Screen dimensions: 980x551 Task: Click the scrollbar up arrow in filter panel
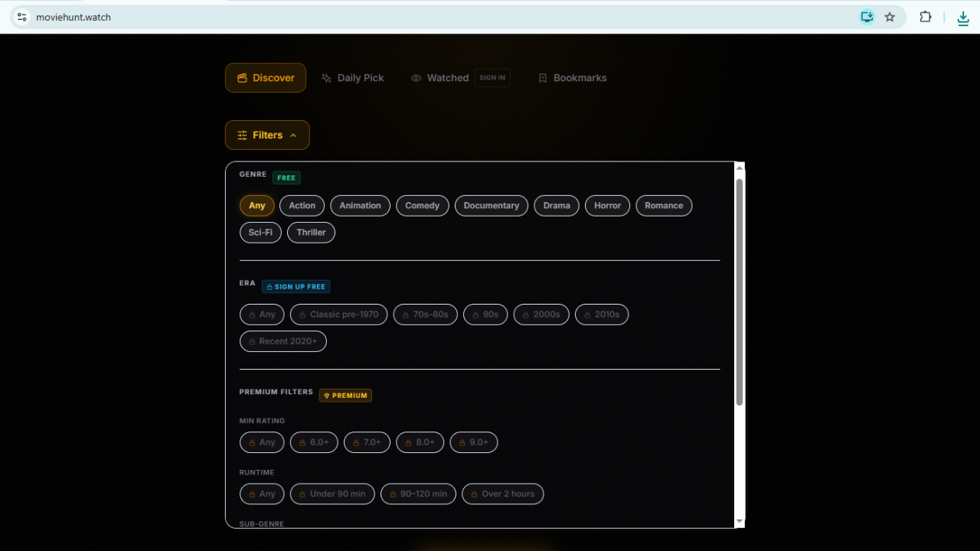coord(740,168)
